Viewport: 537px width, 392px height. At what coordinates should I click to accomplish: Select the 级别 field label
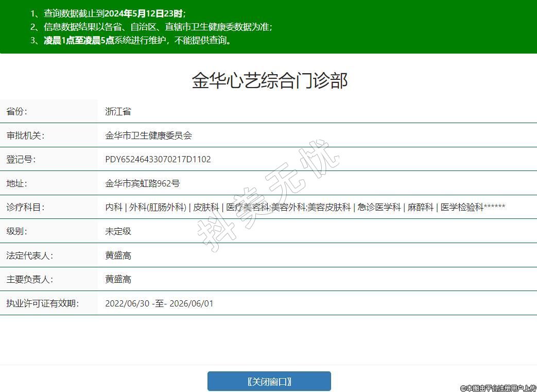[16, 231]
